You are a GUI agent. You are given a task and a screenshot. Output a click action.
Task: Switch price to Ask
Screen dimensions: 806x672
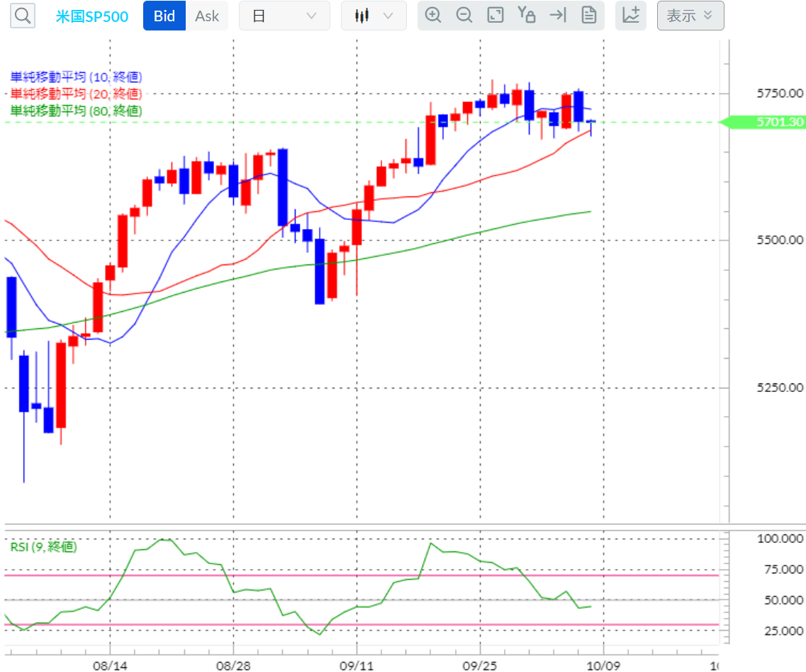[x=207, y=16]
